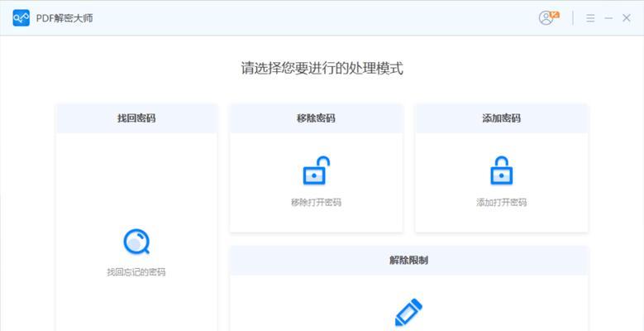Click the pencil icon under 解除限制
The image size is (644, 331).
click(x=408, y=313)
